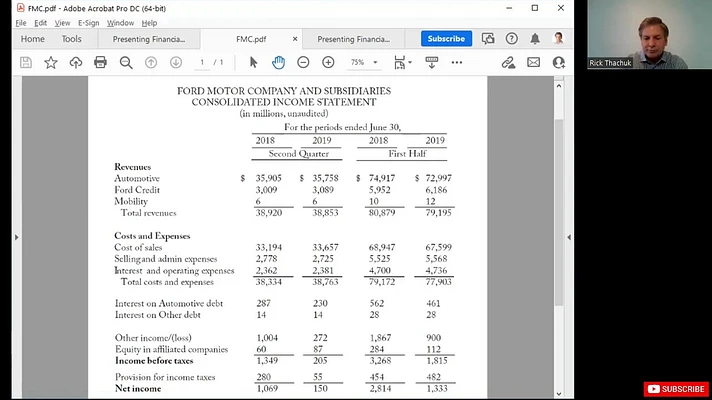Open notifications bell icon
The width and height of the screenshot is (712, 400).
coord(535,39)
